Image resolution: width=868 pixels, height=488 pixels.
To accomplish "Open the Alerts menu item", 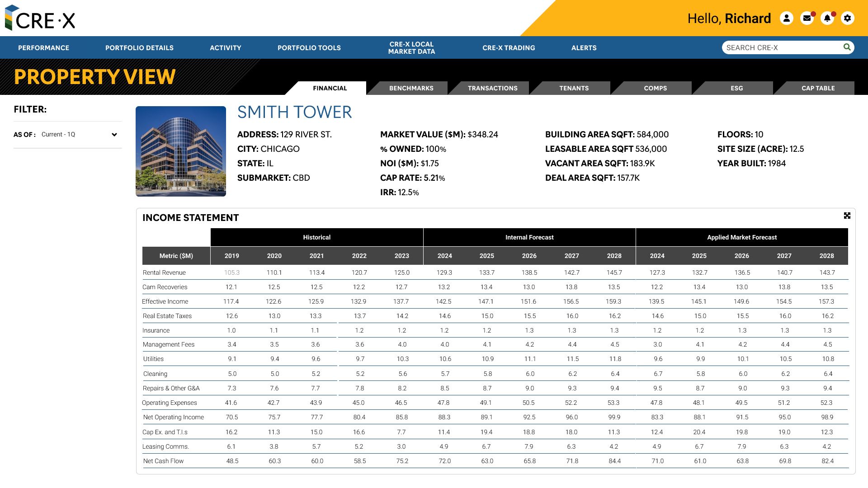I will tap(584, 48).
